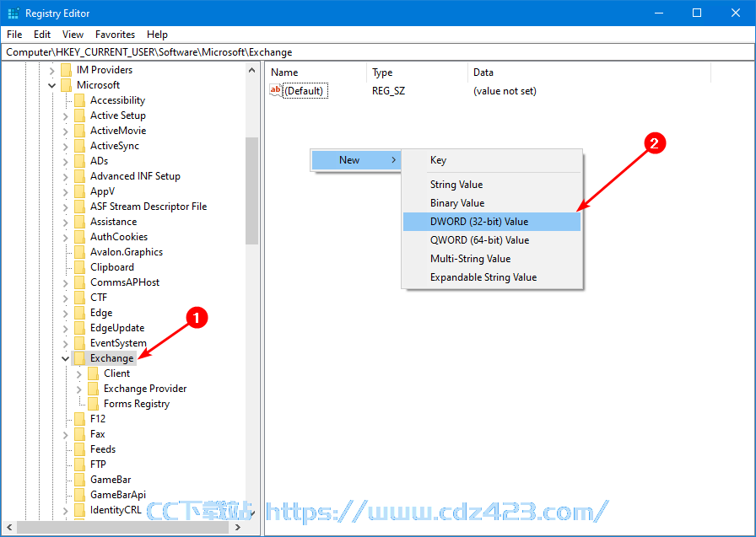756x537 pixels.
Task: Select the Assistance key
Action: click(113, 222)
